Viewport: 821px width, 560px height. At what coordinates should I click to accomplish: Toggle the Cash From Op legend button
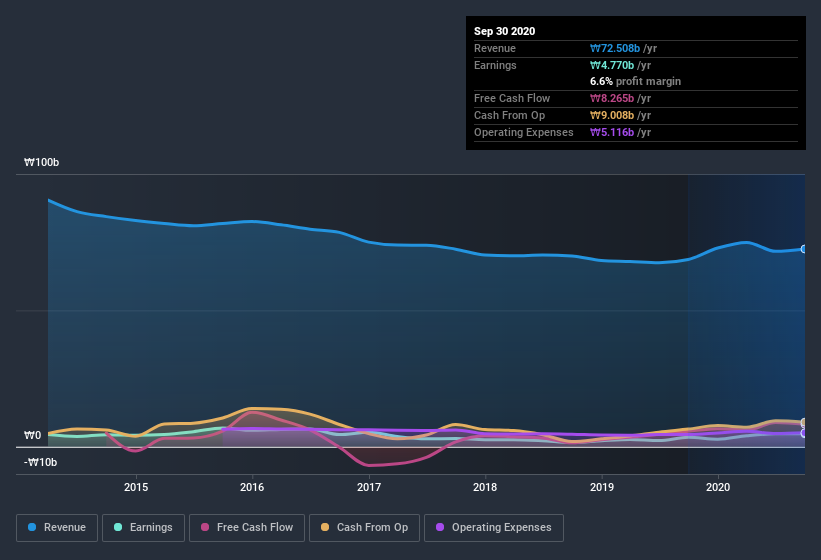point(364,528)
